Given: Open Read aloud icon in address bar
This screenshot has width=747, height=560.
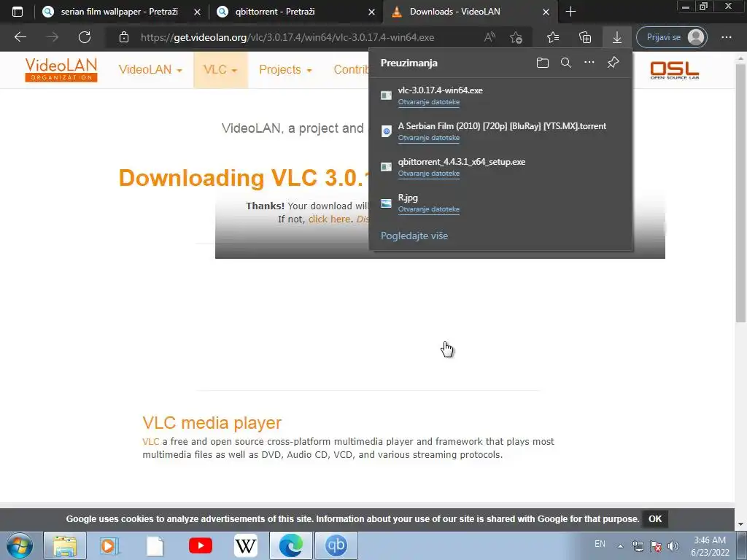Looking at the screenshot, I should pyautogui.click(x=489, y=37).
